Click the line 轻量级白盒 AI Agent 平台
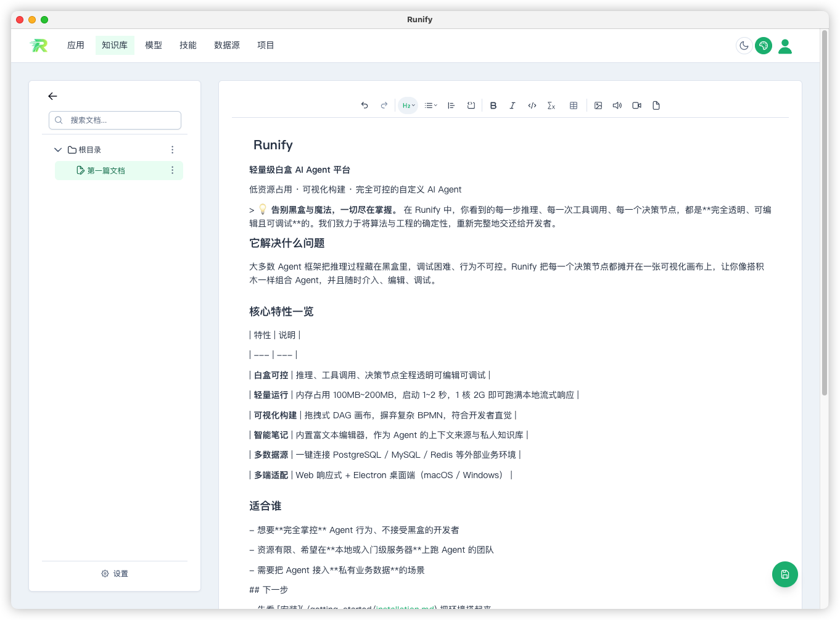Image resolution: width=840 pixels, height=620 pixels. pos(300,170)
